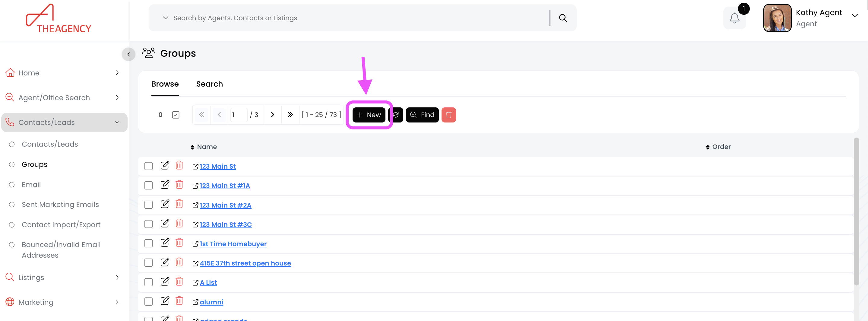Click the magnifier search icon in the top bar
The height and width of the screenshot is (321, 868).
click(563, 18)
